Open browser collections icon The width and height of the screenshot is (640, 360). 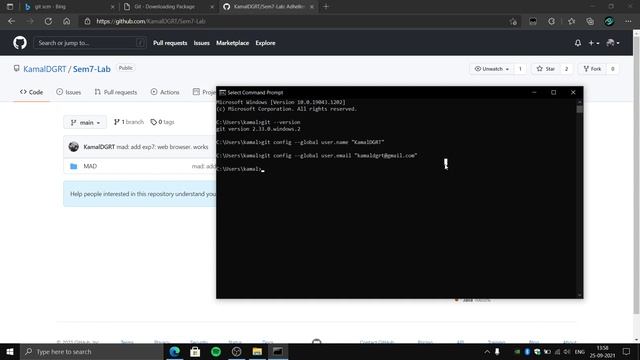590,21
